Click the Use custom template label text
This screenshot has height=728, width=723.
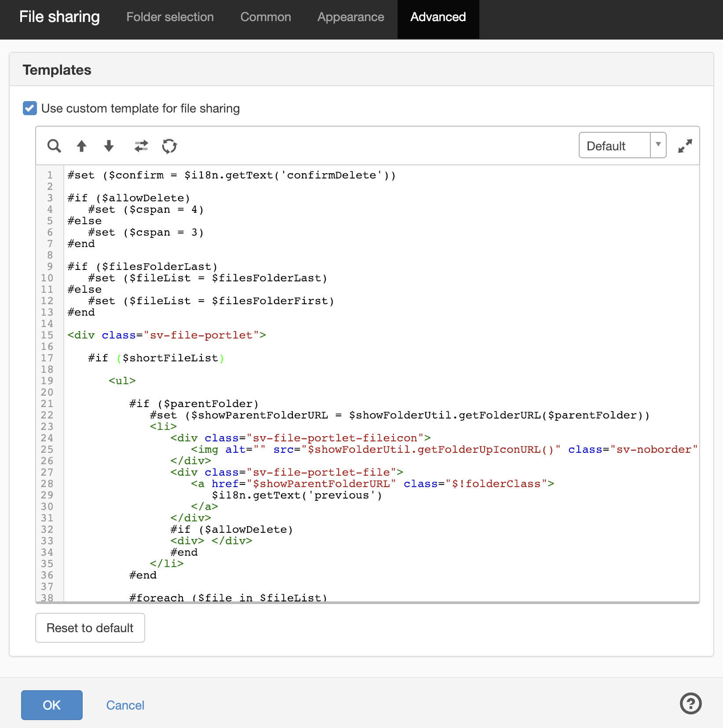coord(140,108)
